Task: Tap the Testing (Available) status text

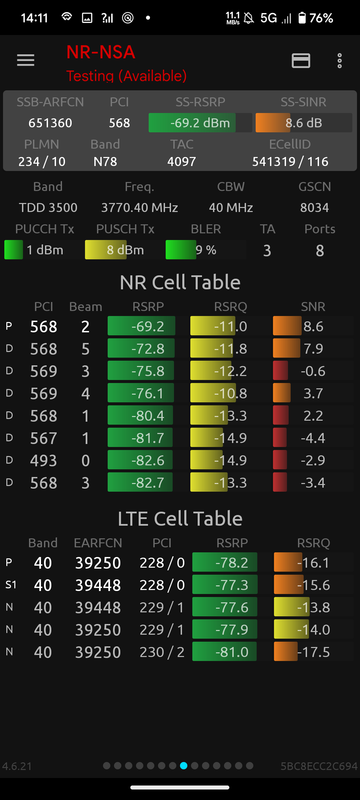Action: pyautogui.click(x=126, y=76)
